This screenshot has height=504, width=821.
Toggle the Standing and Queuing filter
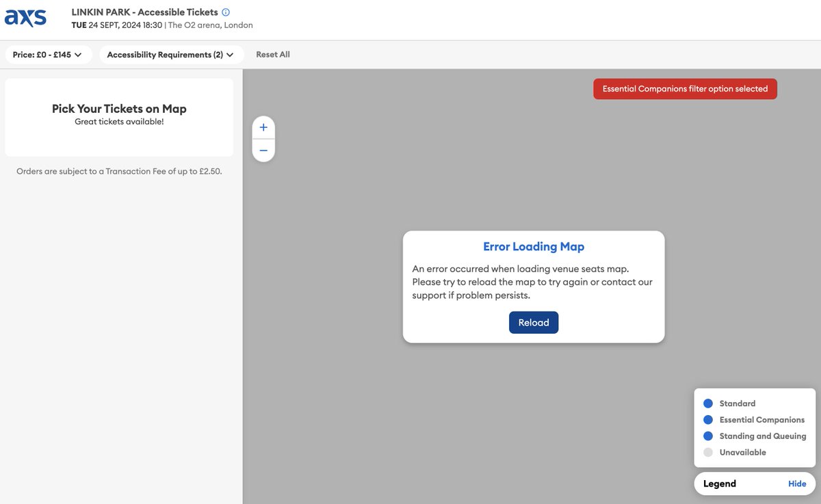click(x=763, y=436)
